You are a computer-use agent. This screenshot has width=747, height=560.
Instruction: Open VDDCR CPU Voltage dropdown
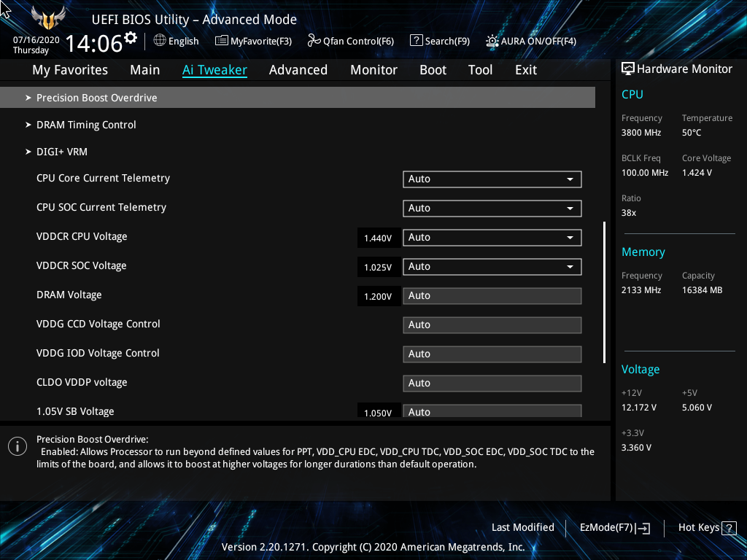[492, 238]
